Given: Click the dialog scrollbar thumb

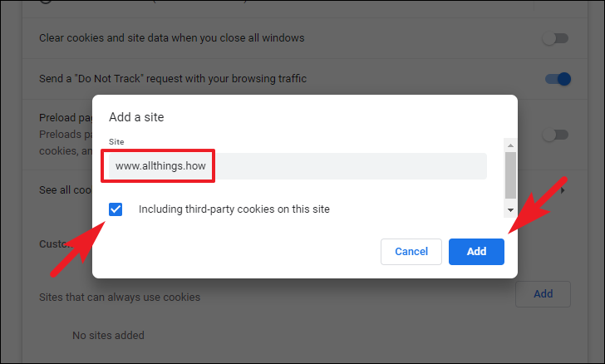Looking at the screenshot, I should pos(510,175).
